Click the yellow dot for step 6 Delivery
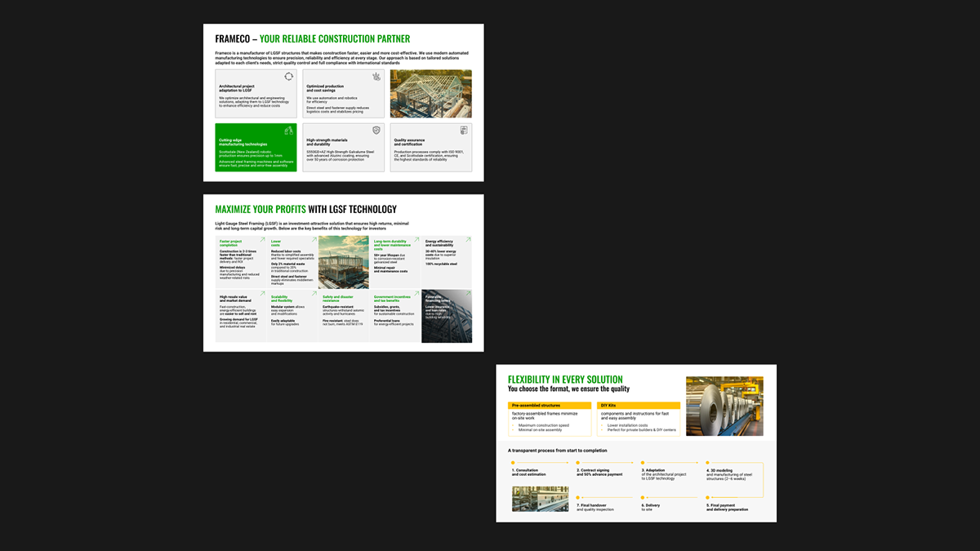980x551 pixels. 643,497
